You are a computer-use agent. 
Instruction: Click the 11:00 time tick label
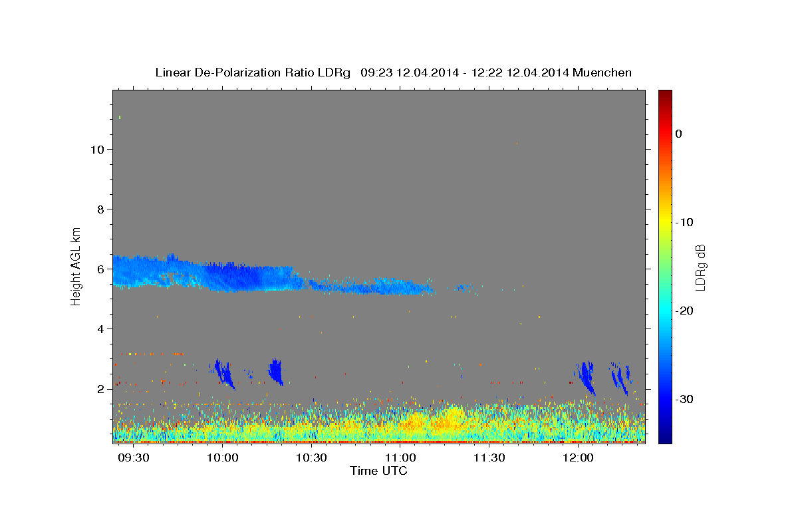pos(400,458)
